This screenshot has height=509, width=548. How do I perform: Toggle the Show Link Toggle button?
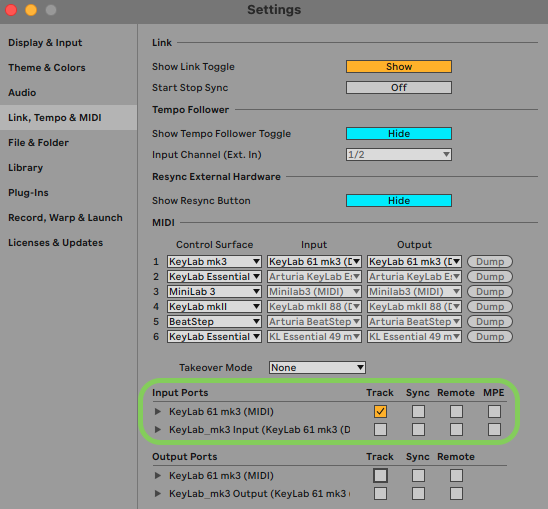click(x=399, y=66)
